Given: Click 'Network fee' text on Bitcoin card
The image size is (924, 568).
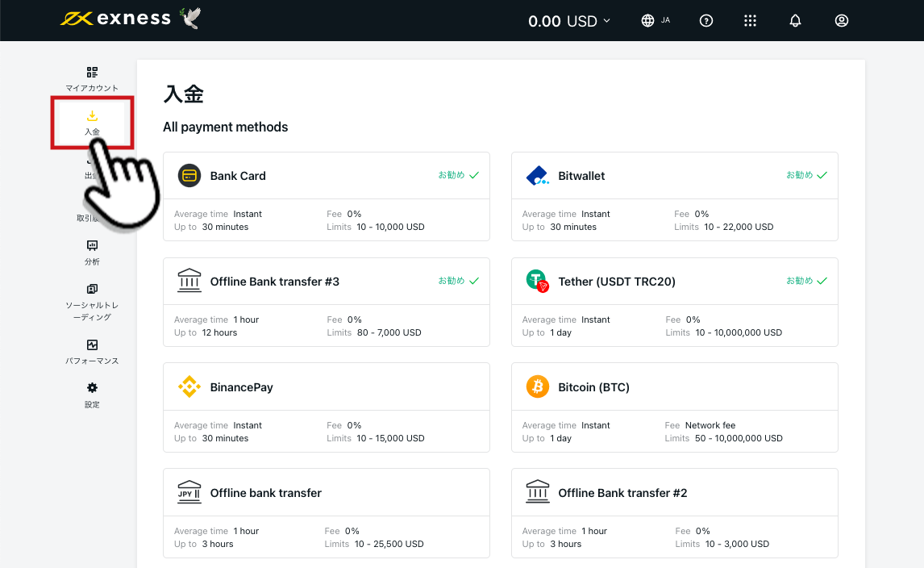Looking at the screenshot, I should point(710,425).
